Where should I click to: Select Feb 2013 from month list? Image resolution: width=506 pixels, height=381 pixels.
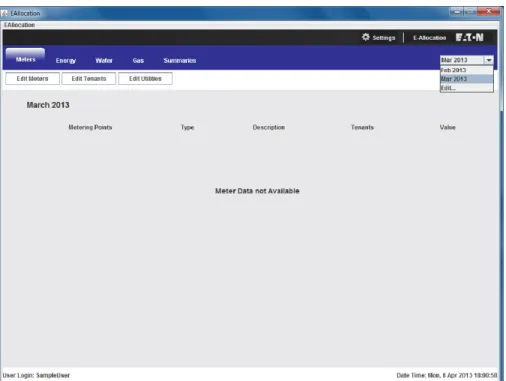point(466,70)
